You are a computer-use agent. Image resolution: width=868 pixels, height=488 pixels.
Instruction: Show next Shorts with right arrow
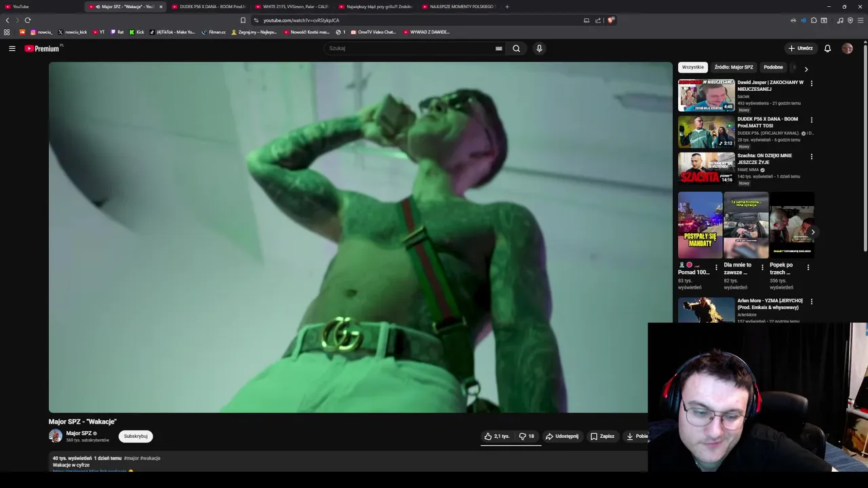(812, 232)
